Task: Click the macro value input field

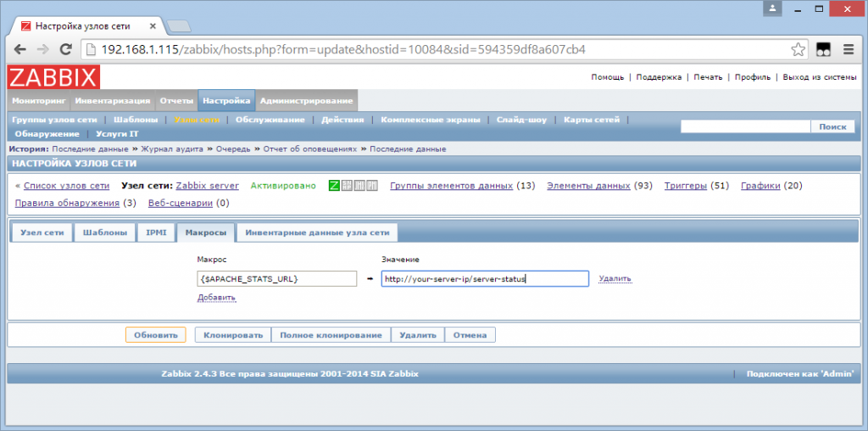Action: coord(484,278)
